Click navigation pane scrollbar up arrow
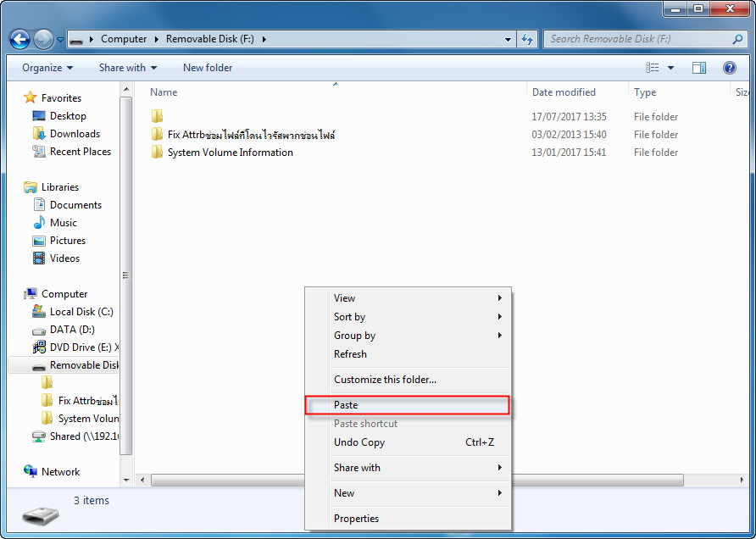This screenshot has height=539, width=756. point(126,89)
